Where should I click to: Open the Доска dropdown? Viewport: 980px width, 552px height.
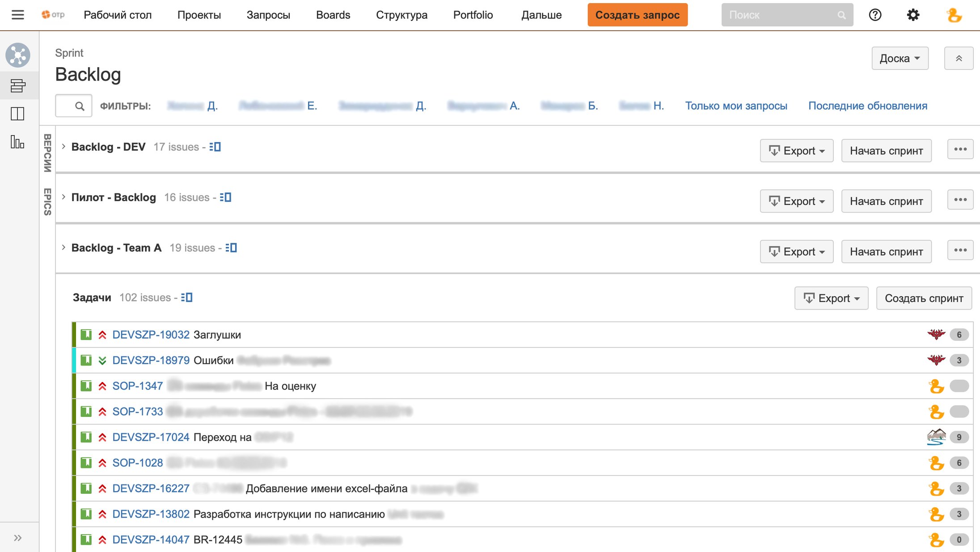900,58
